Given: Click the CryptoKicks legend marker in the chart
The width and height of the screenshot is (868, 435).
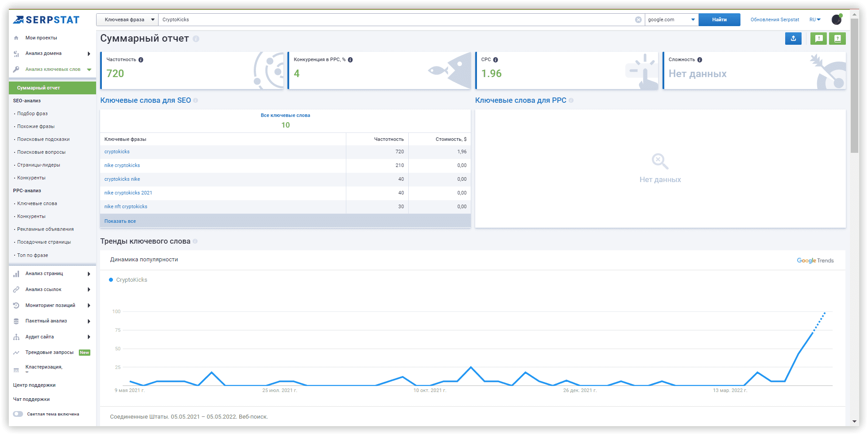Looking at the screenshot, I should (x=111, y=280).
